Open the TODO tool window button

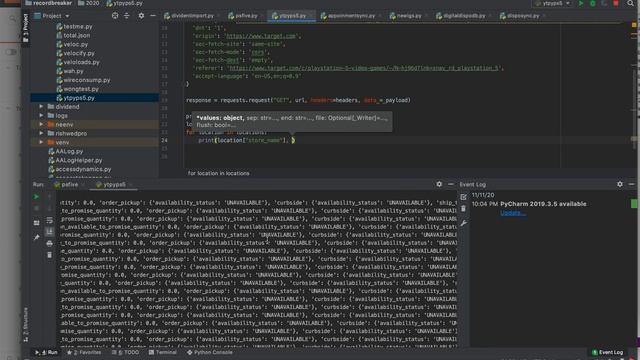[125, 352]
